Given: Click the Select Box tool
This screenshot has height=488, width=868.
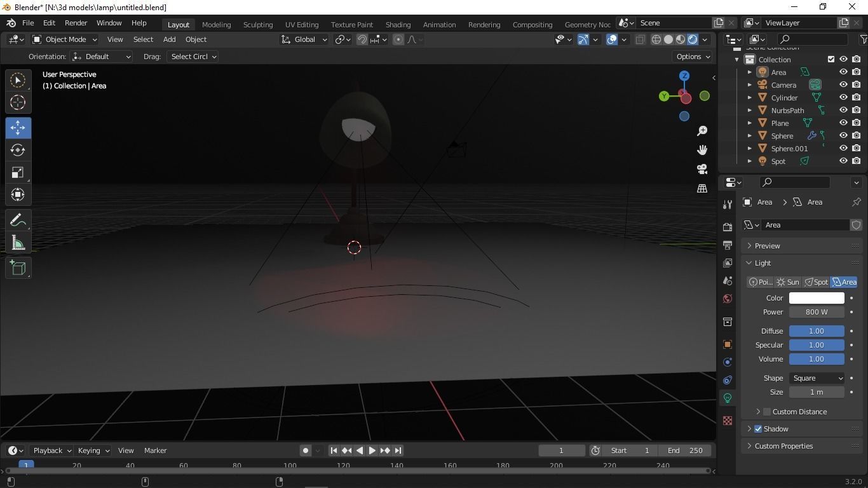Looking at the screenshot, I should coord(18,80).
